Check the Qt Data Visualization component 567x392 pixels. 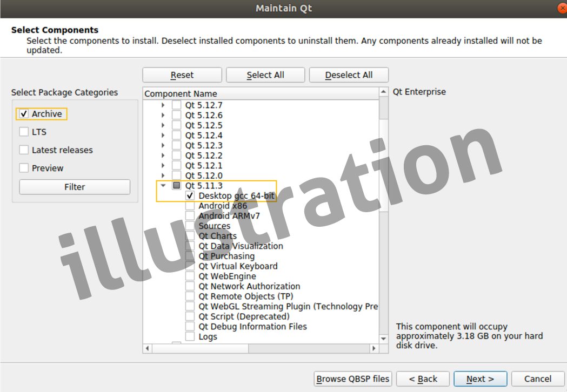click(x=190, y=246)
